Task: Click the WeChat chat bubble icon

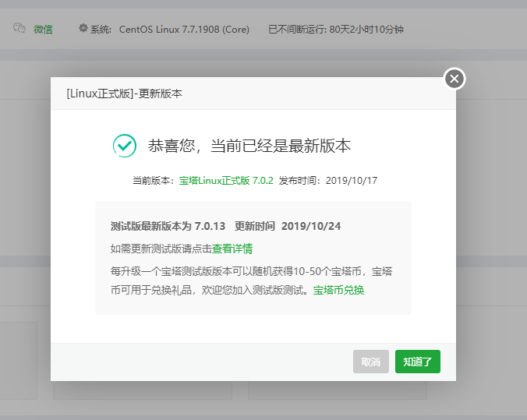Action: pyautogui.click(x=19, y=28)
